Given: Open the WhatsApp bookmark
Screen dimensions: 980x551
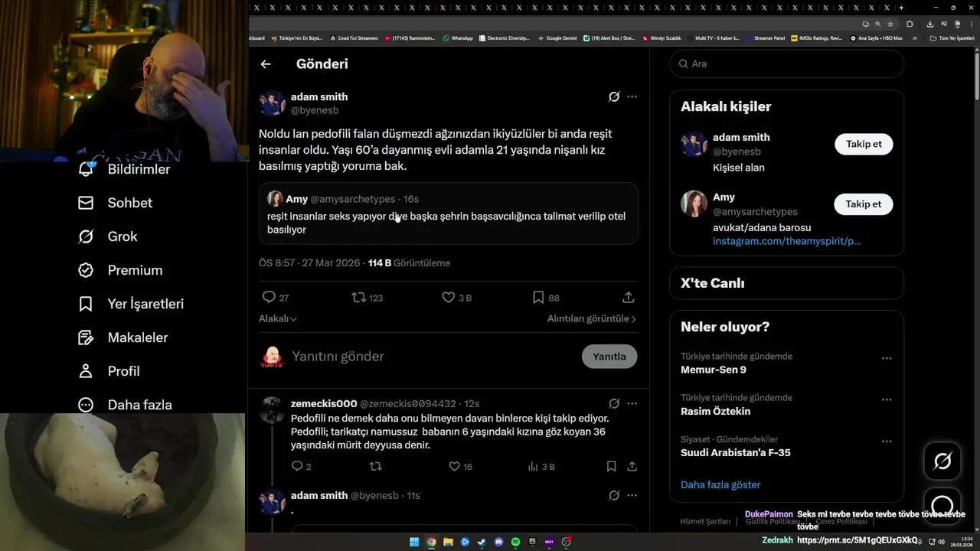Looking at the screenshot, I should 458,38.
